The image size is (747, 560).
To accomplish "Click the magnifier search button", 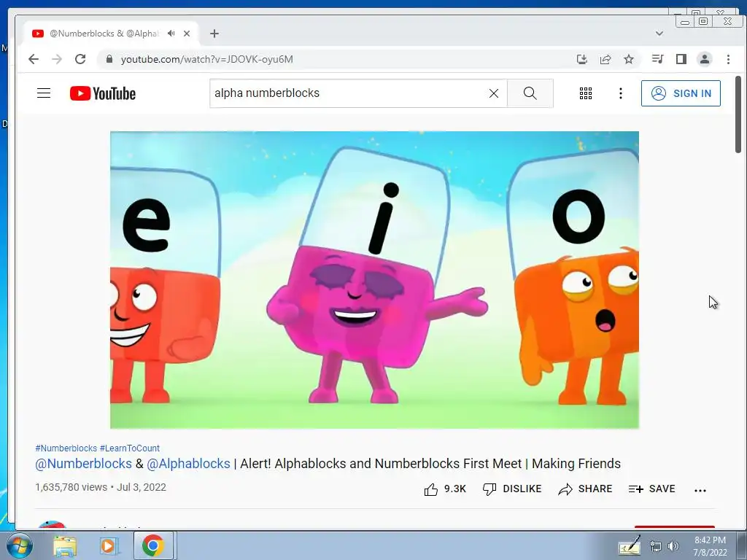I will (530, 93).
